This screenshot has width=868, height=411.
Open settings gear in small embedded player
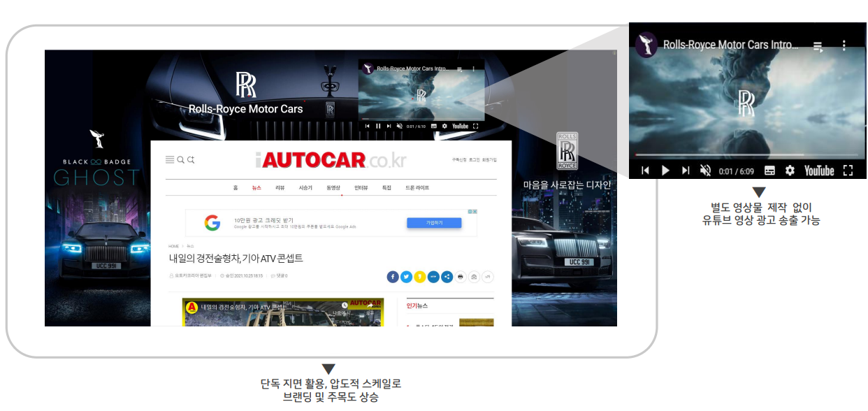444,126
